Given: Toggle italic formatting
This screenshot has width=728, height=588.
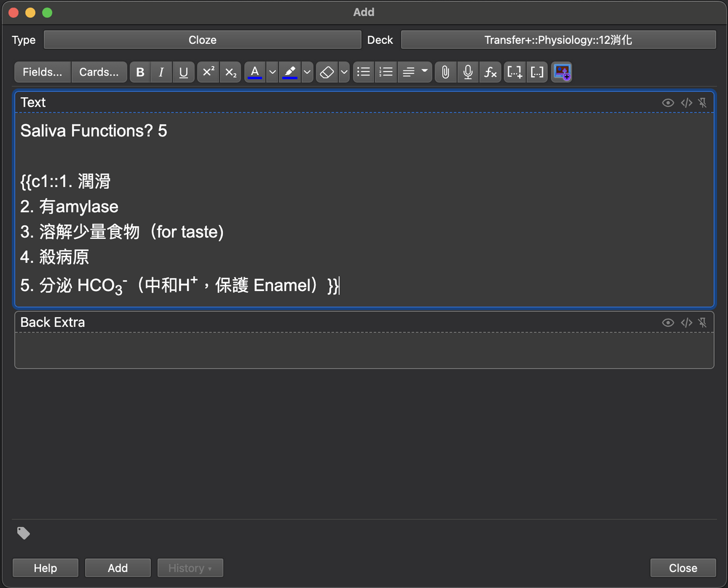Looking at the screenshot, I should pyautogui.click(x=162, y=72).
